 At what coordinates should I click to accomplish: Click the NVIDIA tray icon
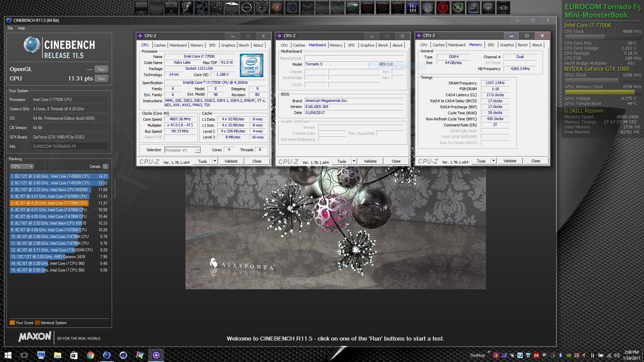pyautogui.click(x=568, y=355)
